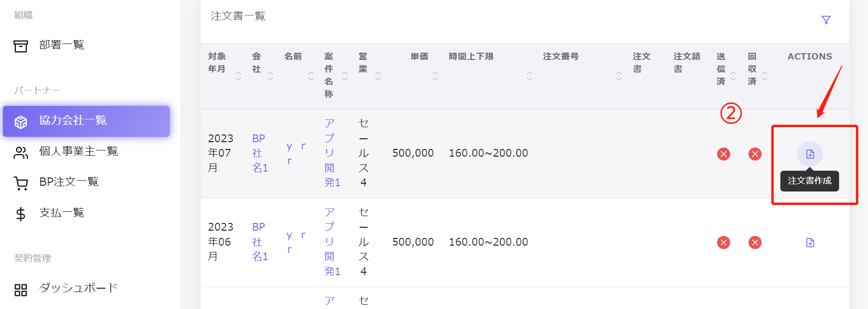The width and height of the screenshot is (868, 309).
Task: Open BP注文一覧 in the sidebar
Action: click(x=69, y=182)
